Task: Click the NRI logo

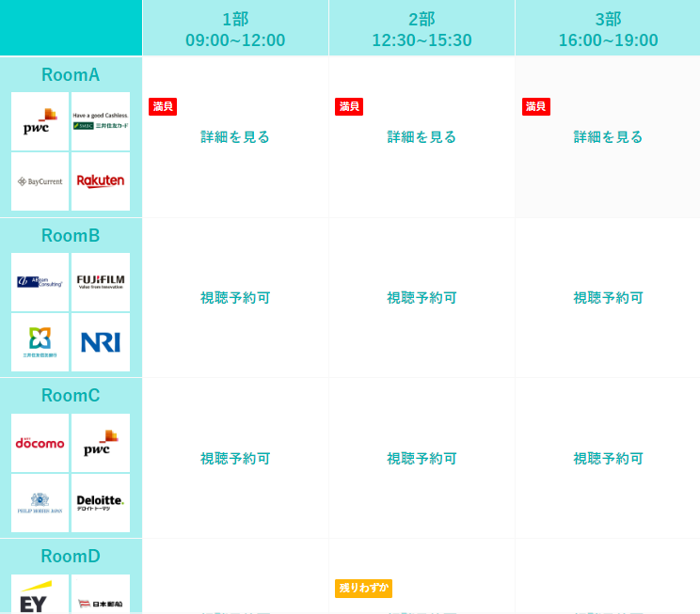Action: point(101,342)
